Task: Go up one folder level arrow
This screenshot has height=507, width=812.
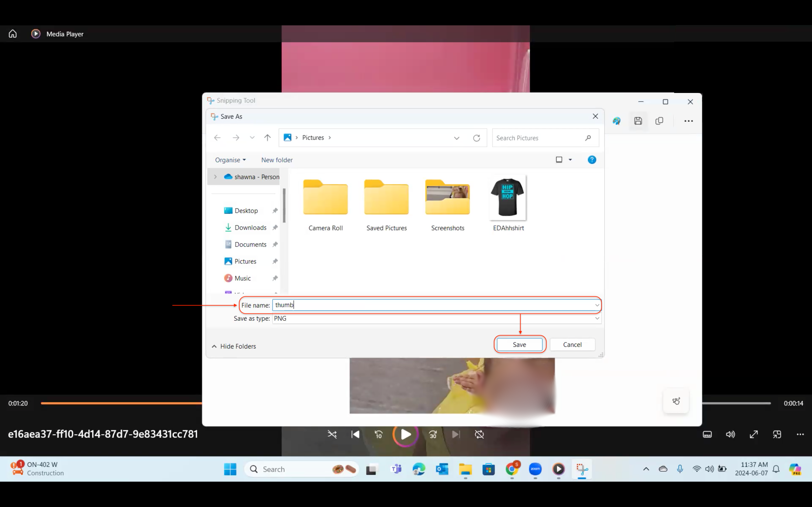Action: pos(267,138)
